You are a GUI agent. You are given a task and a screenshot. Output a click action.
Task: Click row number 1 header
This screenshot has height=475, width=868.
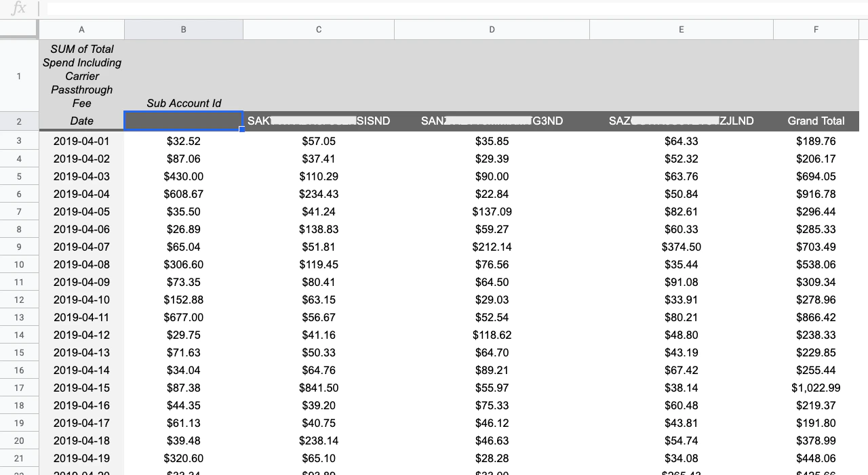click(19, 76)
